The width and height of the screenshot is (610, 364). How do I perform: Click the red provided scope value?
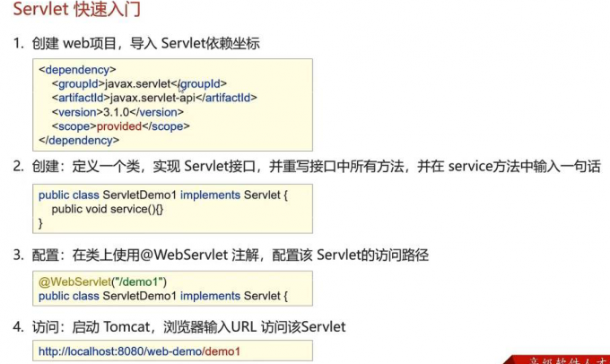(x=119, y=126)
